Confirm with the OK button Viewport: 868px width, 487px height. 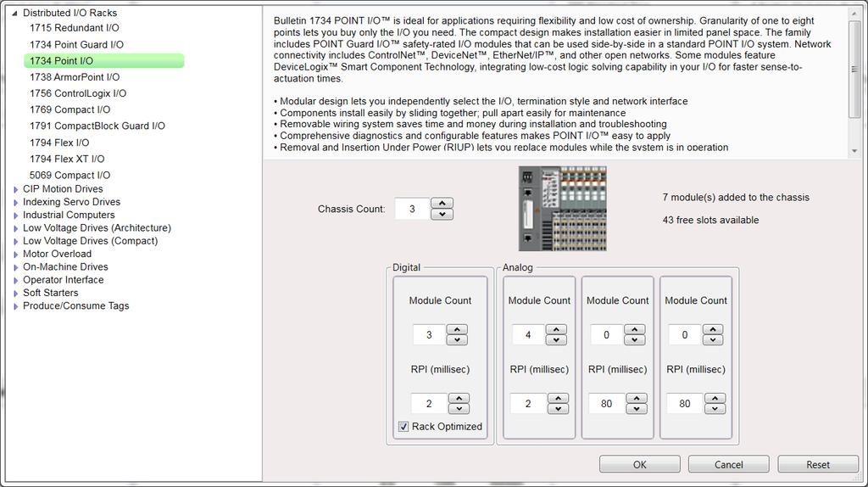639,464
